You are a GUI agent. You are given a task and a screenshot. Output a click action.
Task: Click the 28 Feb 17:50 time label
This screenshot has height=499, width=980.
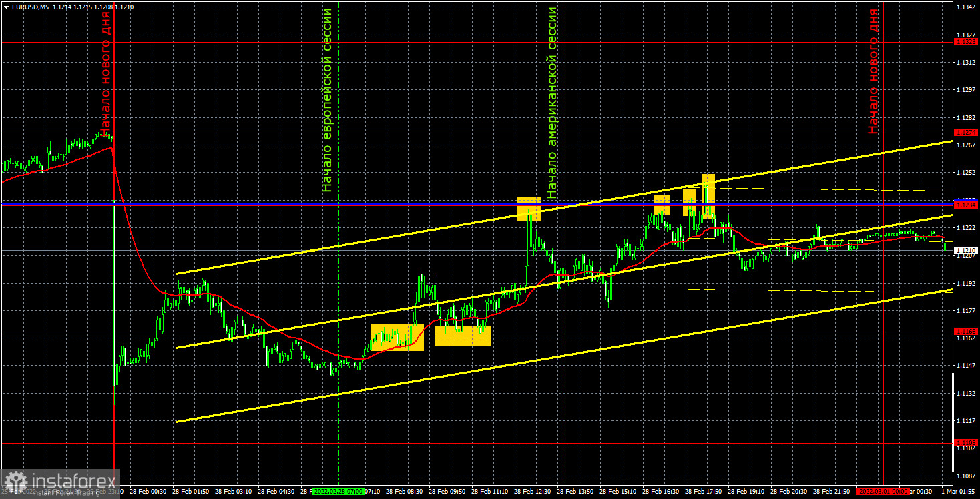coord(704,491)
